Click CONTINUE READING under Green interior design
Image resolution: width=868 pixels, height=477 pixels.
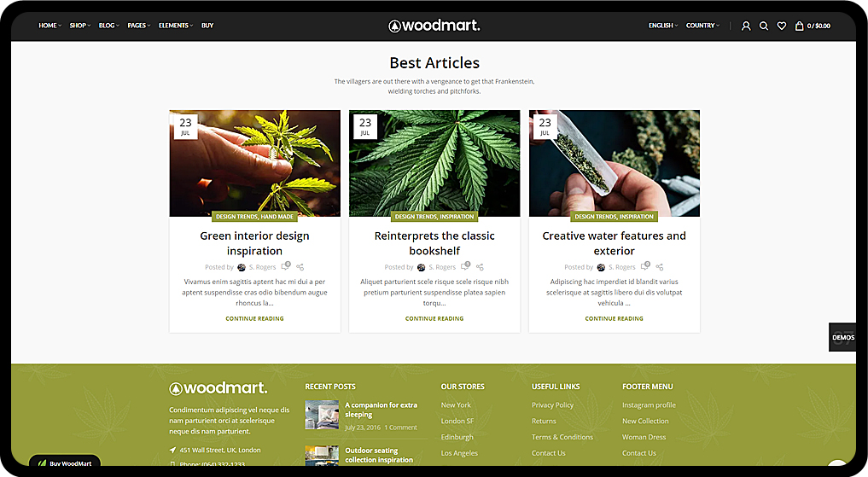[254, 319]
